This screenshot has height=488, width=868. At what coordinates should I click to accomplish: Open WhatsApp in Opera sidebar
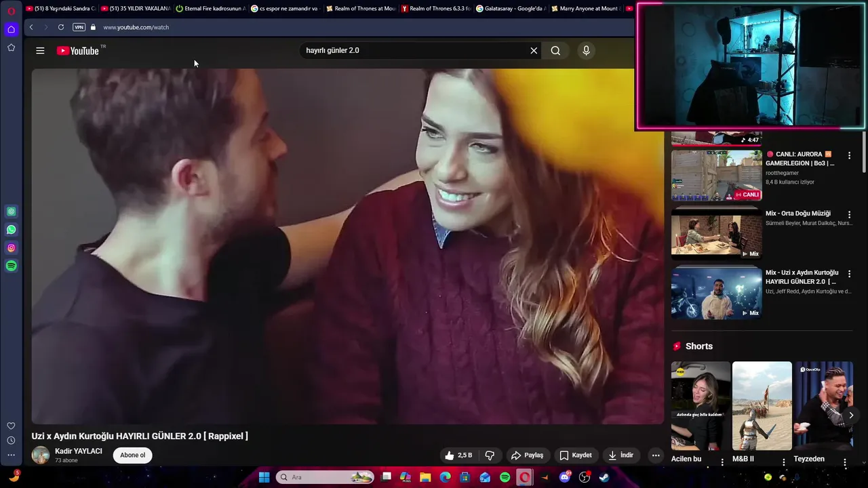point(11,230)
